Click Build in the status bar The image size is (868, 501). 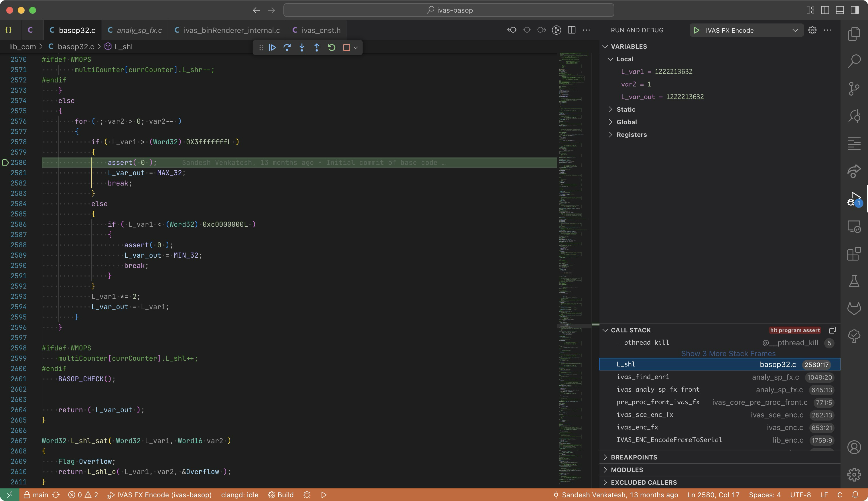(x=281, y=495)
